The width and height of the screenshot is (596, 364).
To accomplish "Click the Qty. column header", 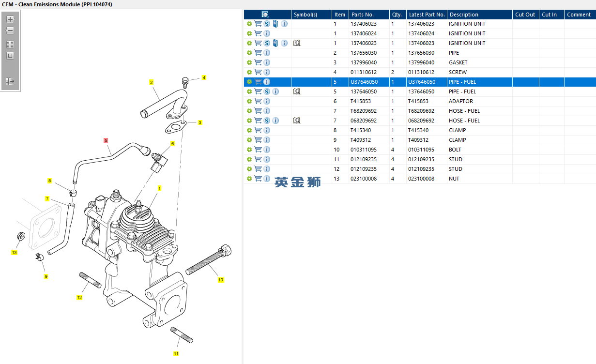I will click(397, 15).
